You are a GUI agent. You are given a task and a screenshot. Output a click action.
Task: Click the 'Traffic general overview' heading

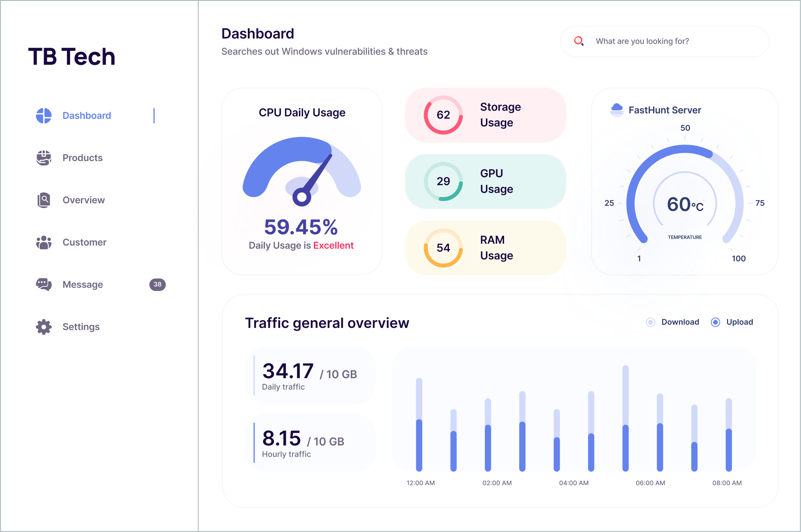(327, 323)
